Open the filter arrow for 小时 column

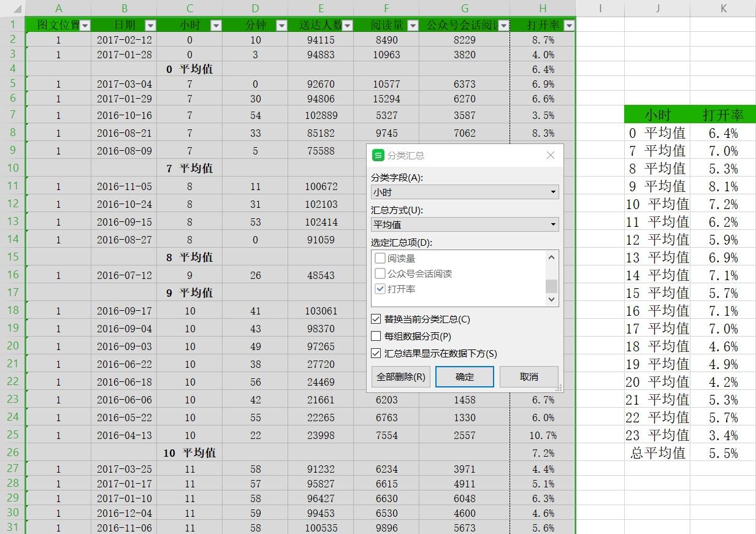(x=216, y=25)
